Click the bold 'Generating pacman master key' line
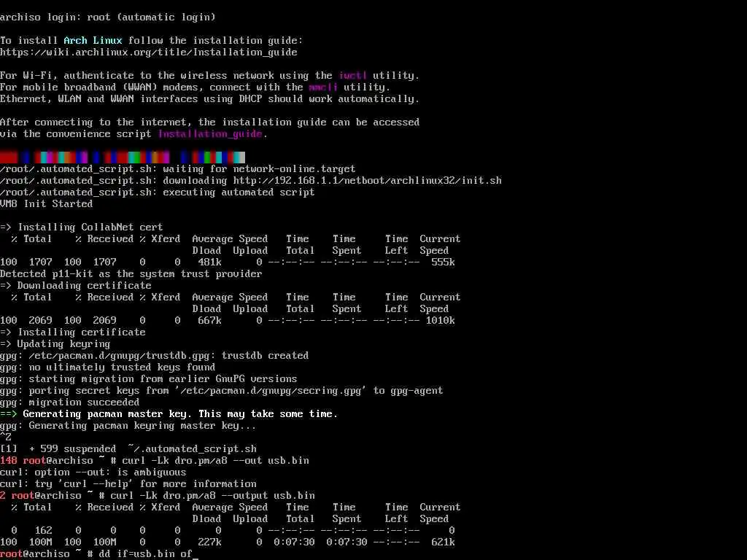 169,414
